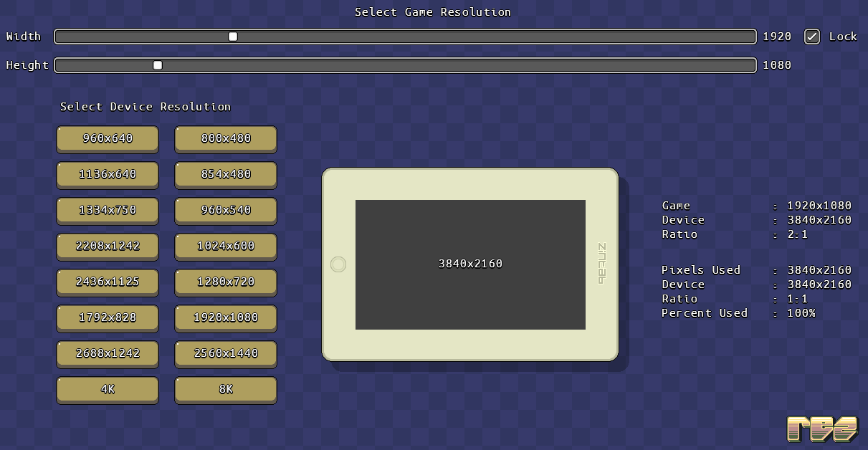Pick the 1334x750 device resolution
Viewport: 868px width, 450px height.
pos(108,211)
